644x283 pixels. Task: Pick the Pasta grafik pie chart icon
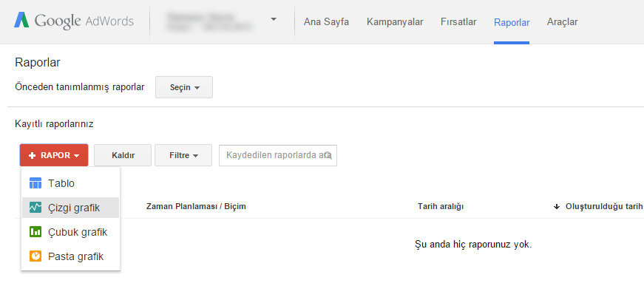coord(35,256)
